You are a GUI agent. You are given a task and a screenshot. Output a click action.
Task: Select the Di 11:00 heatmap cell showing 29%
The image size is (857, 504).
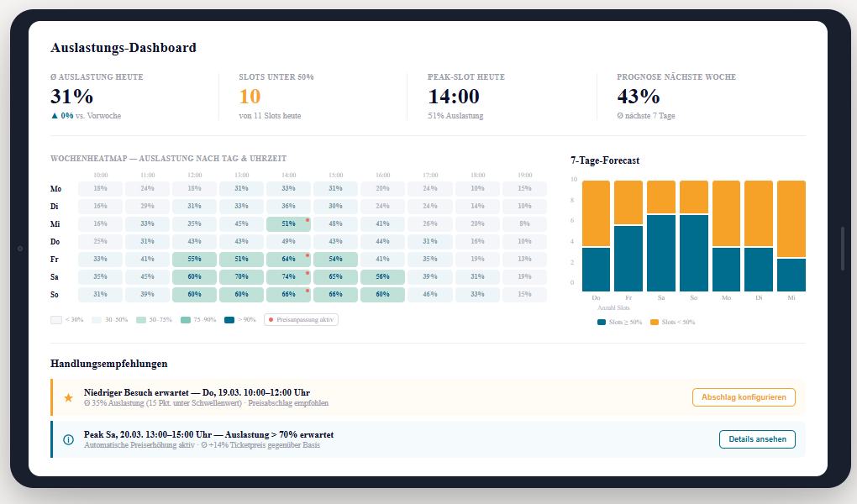(148, 206)
